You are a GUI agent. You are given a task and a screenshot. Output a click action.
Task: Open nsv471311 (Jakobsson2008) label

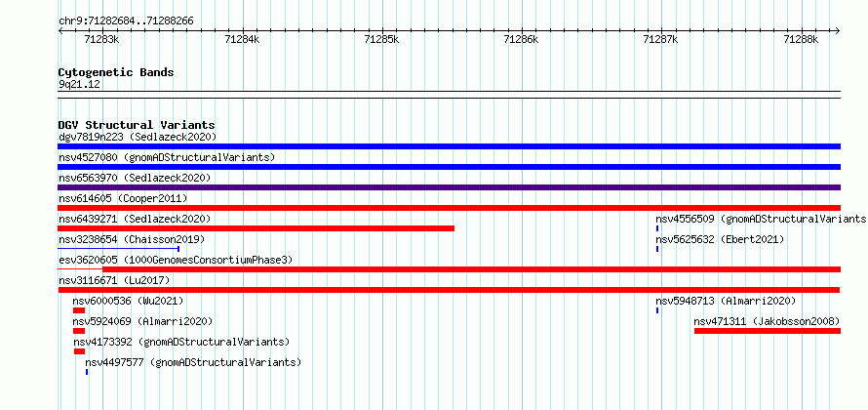768,321
